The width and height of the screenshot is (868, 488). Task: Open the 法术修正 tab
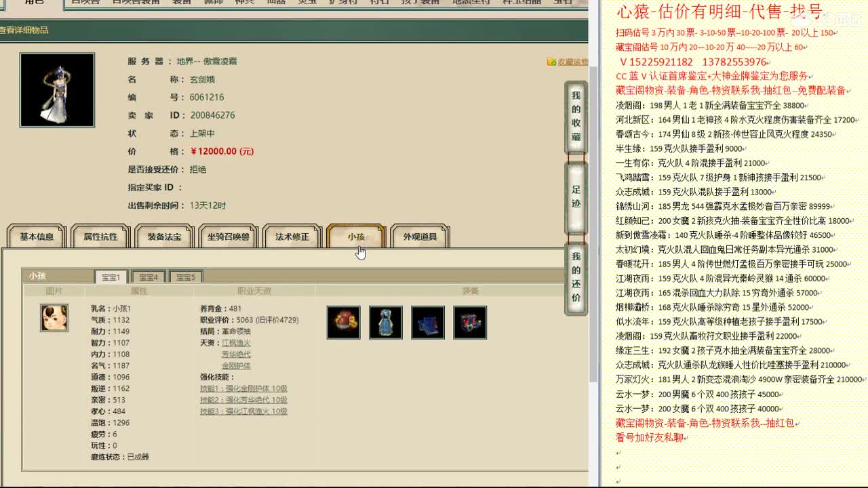click(x=292, y=237)
